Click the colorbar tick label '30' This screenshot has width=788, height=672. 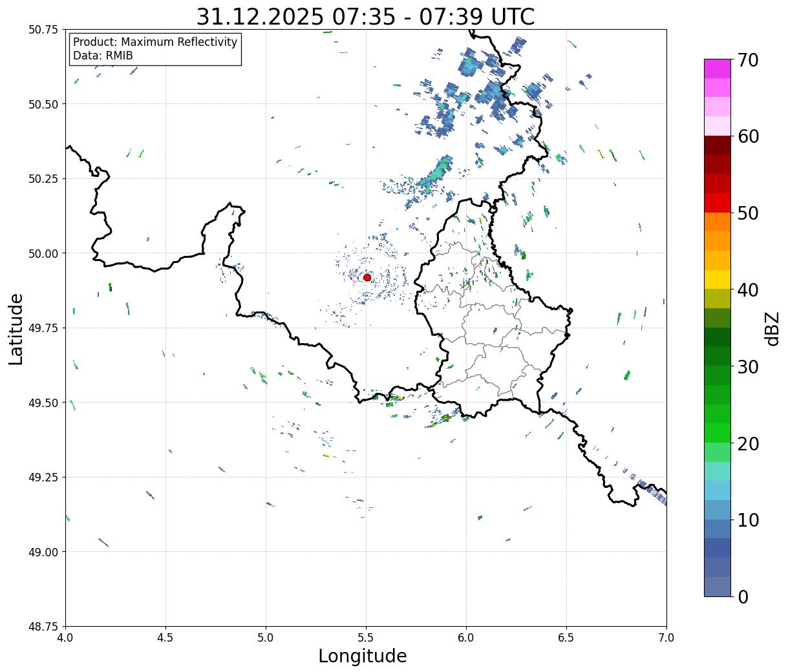747,366
